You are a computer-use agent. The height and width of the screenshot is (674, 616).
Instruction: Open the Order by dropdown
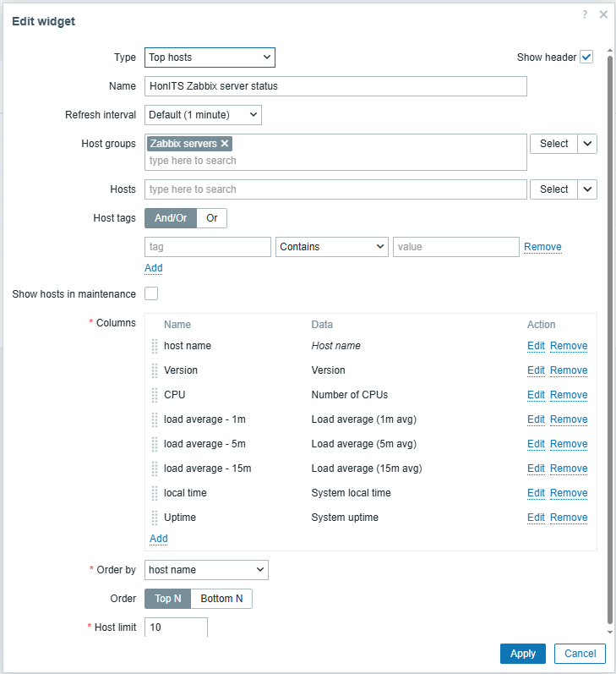pyautogui.click(x=206, y=570)
